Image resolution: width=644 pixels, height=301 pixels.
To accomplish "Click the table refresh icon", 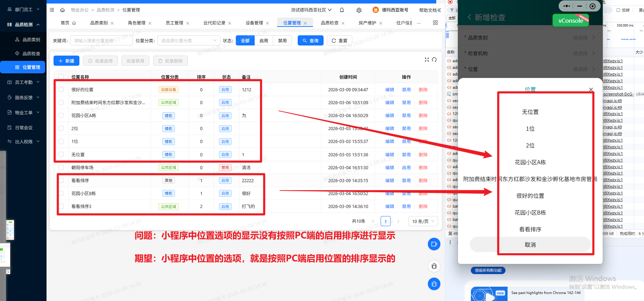I will tap(434, 60).
